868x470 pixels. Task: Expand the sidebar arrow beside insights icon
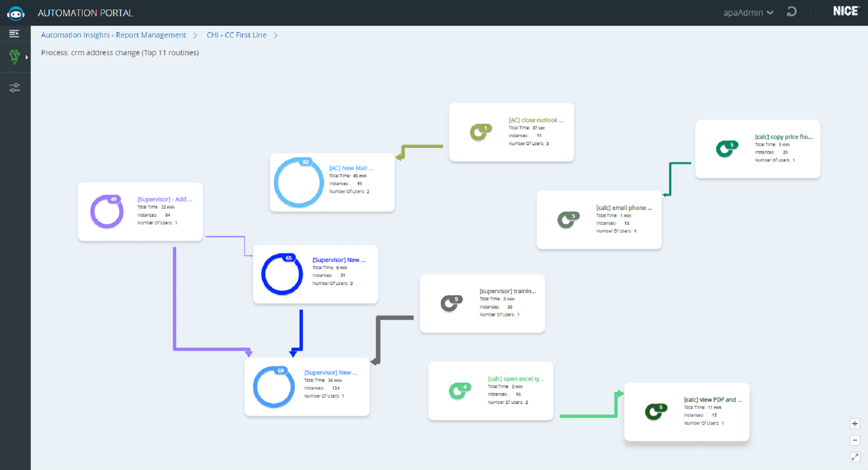click(27, 57)
